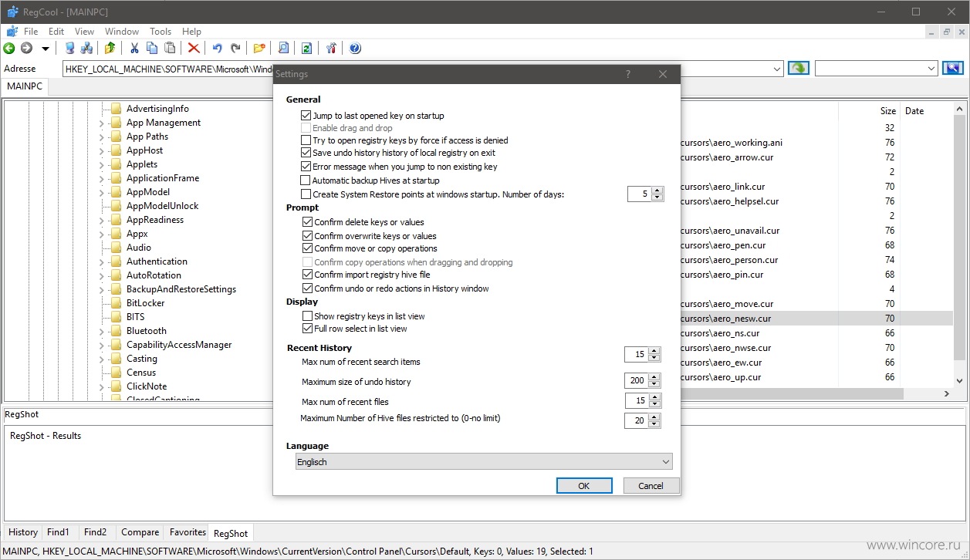Toggle Confirm move or copy operations

[308, 248]
